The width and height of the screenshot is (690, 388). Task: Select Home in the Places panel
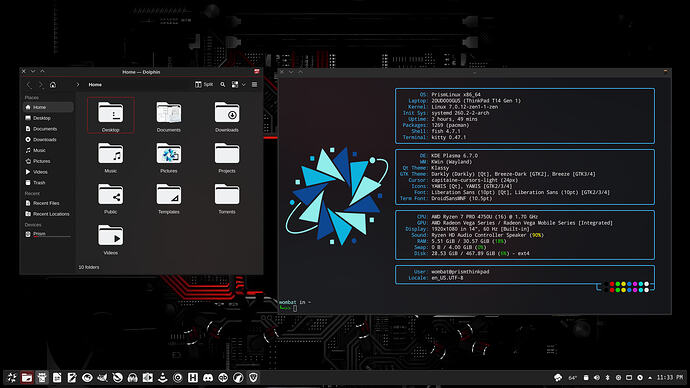[x=48, y=107]
